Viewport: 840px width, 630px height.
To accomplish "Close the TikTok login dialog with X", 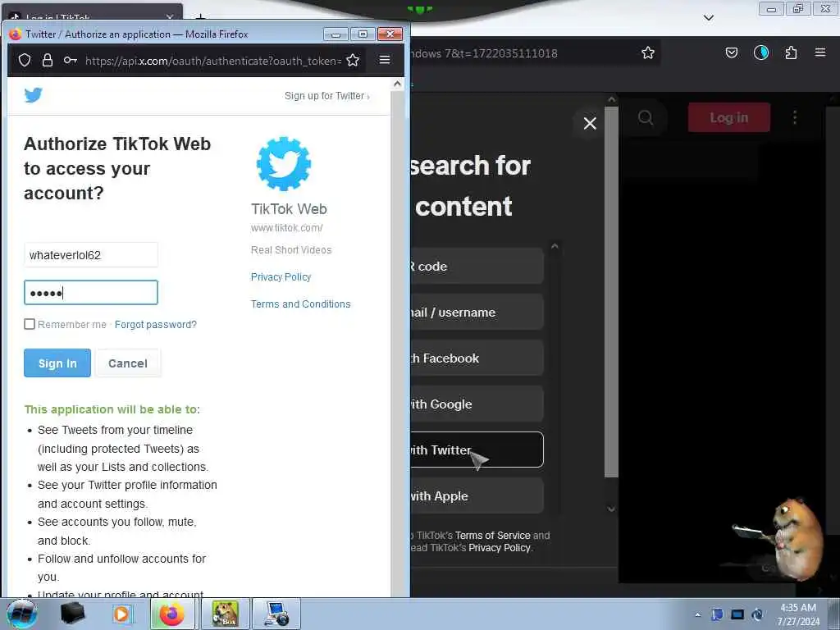I will click(x=590, y=123).
